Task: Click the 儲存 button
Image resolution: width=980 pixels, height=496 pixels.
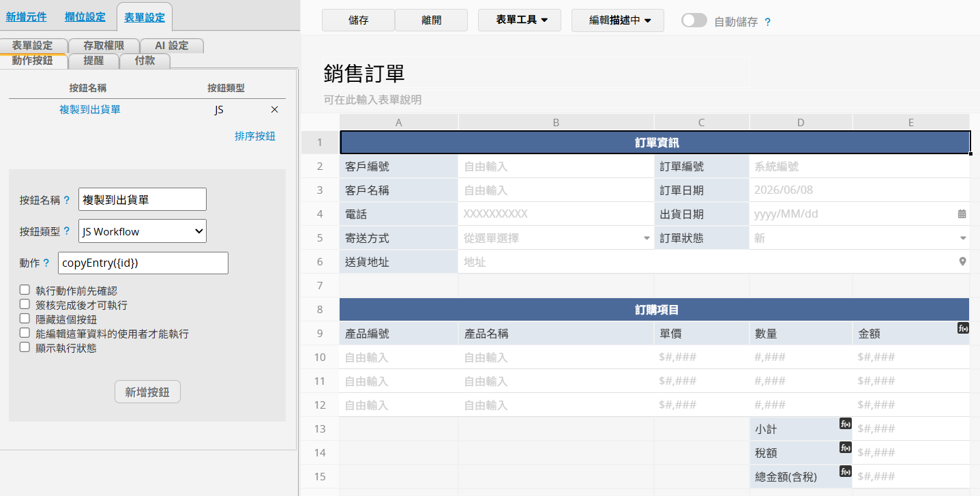Action: tap(358, 20)
